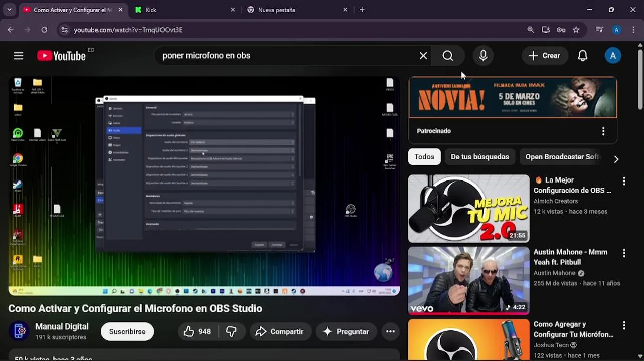Clear the search text with the X
The width and height of the screenshot is (644, 361).
(x=423, y=56)
